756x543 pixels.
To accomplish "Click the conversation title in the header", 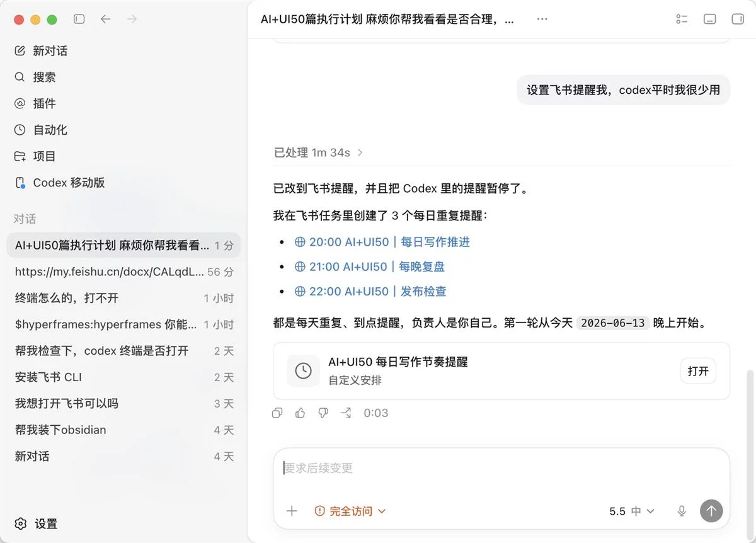I will (x=387, y=20).
